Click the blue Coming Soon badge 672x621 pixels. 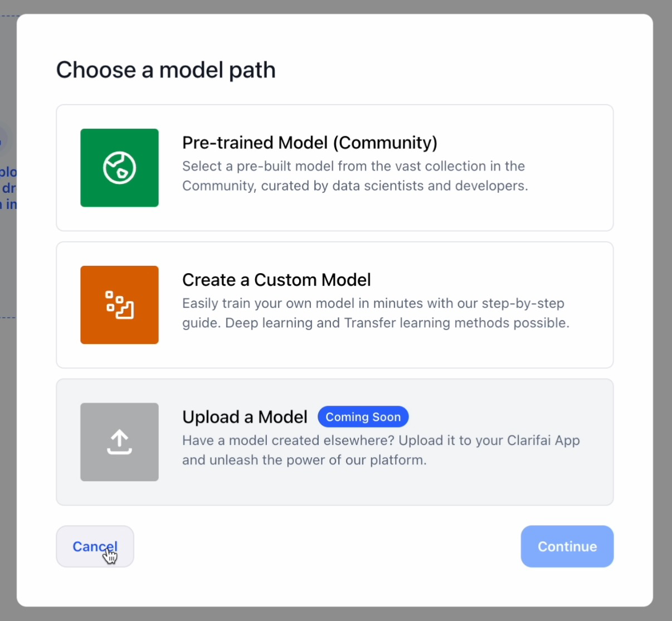(x=363, y=417)
